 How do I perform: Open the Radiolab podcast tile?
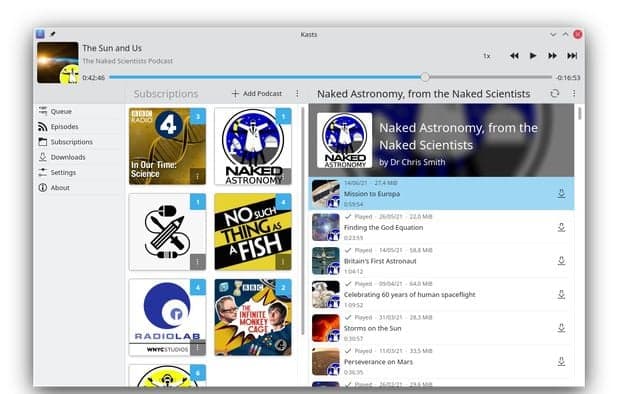point(167,317)
